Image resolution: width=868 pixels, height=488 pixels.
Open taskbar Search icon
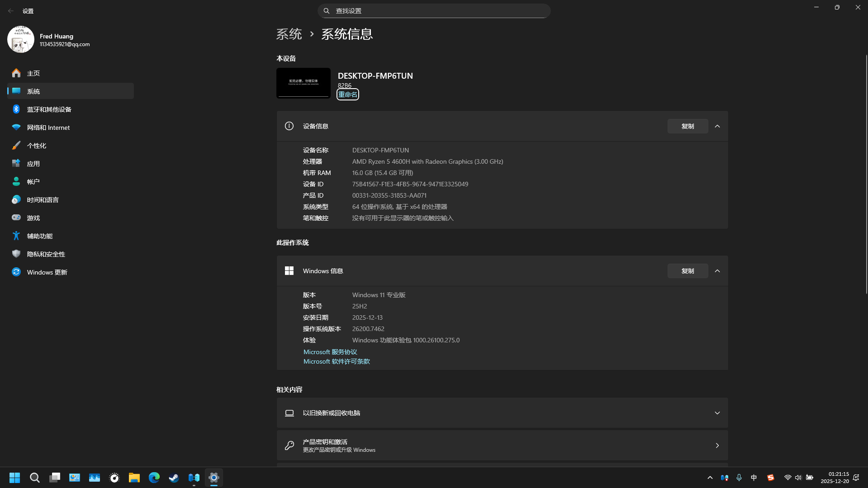point(35,478)
